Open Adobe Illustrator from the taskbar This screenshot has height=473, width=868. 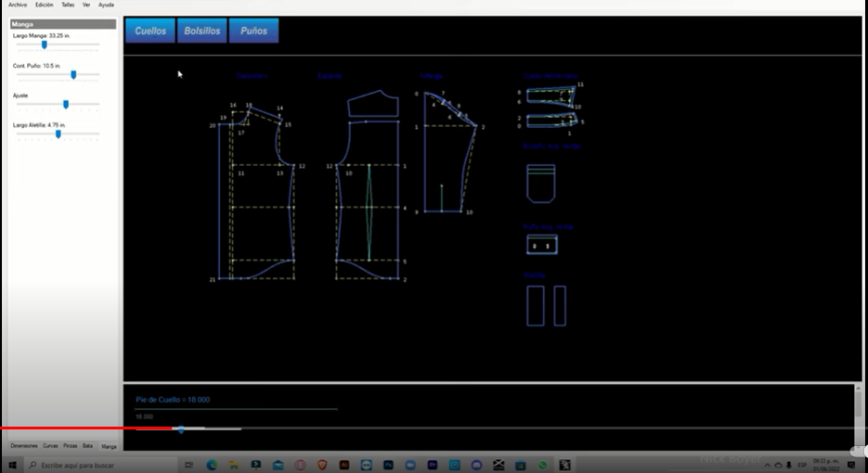343,466
